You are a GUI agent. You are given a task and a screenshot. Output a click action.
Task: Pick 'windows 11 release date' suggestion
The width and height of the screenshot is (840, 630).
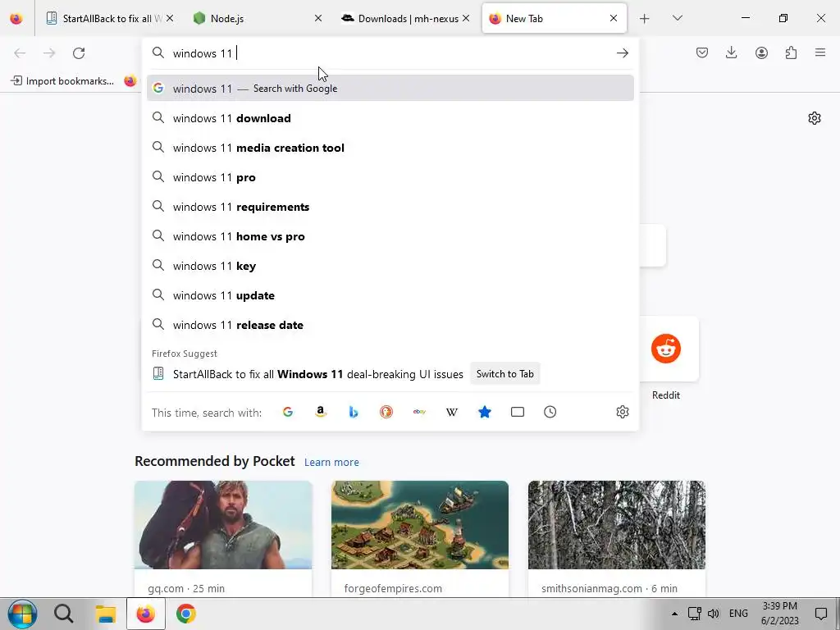(x=390, y=325)
